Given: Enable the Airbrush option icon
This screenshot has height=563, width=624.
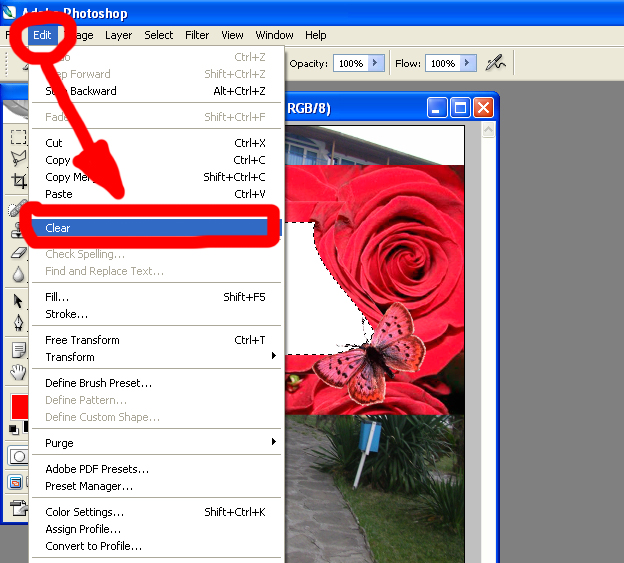Looking at the screenshot, I should click(495, 63).
